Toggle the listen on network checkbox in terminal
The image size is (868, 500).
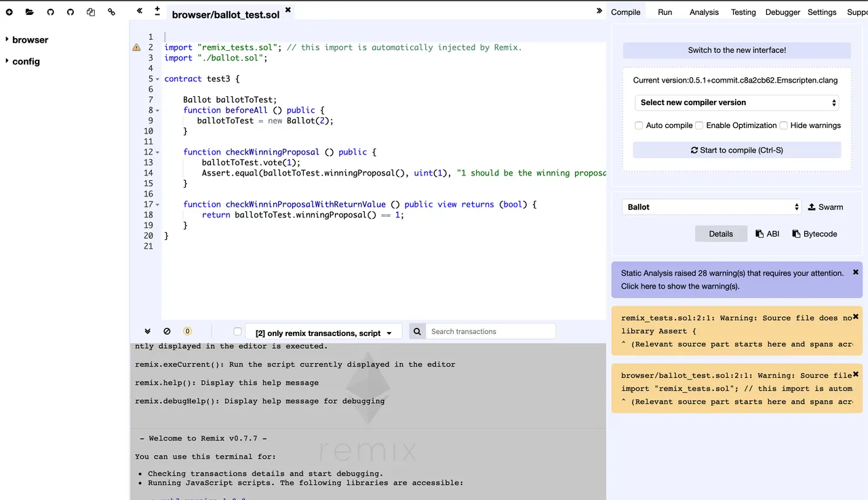point(237,331)
